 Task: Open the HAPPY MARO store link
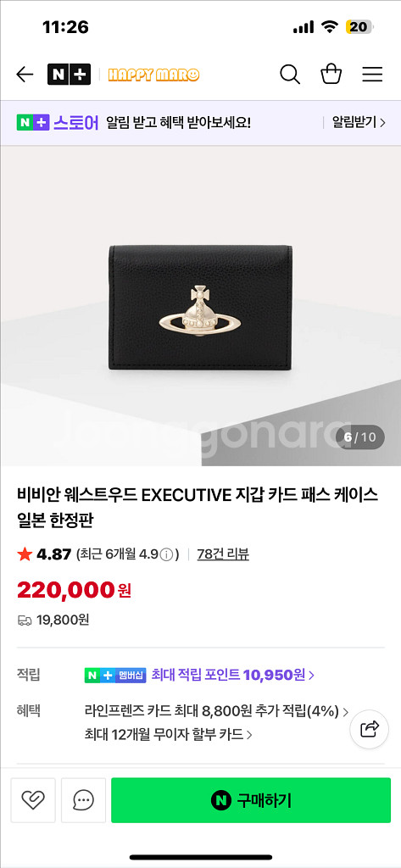(154, 75)
